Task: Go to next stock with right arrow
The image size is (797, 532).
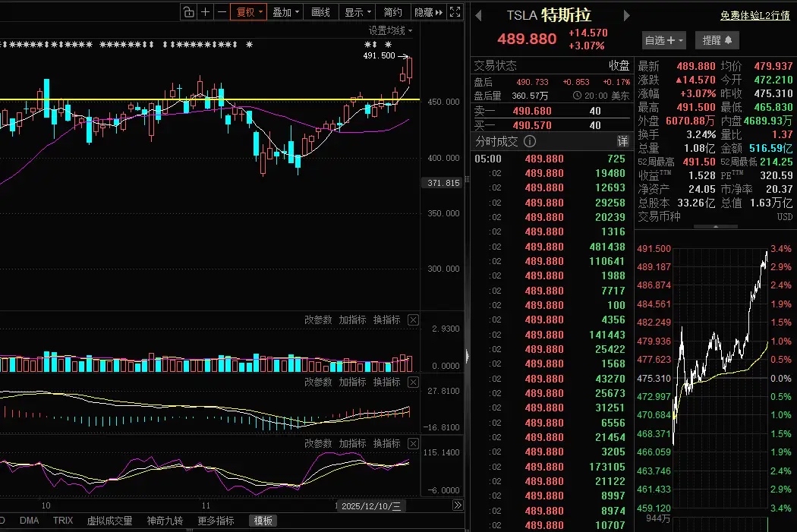Action: (627, 16)
